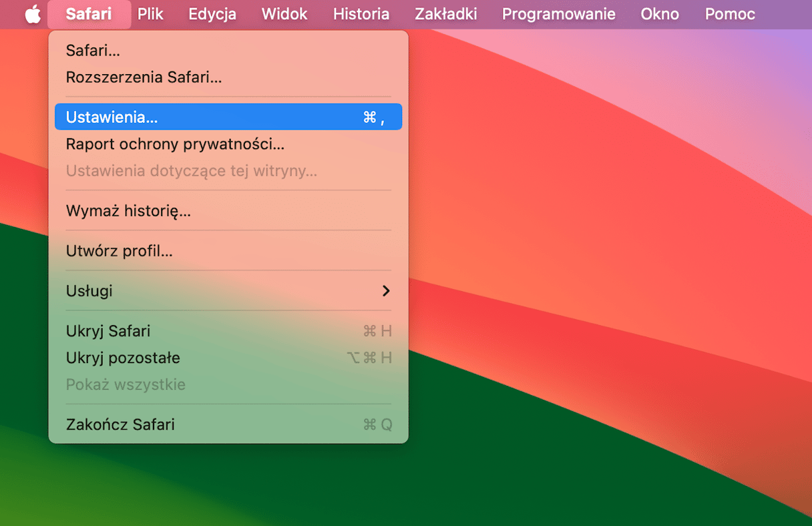Screen dimensions: 812x526
Task: Open the Widok menu
Action: pos(284,14)
